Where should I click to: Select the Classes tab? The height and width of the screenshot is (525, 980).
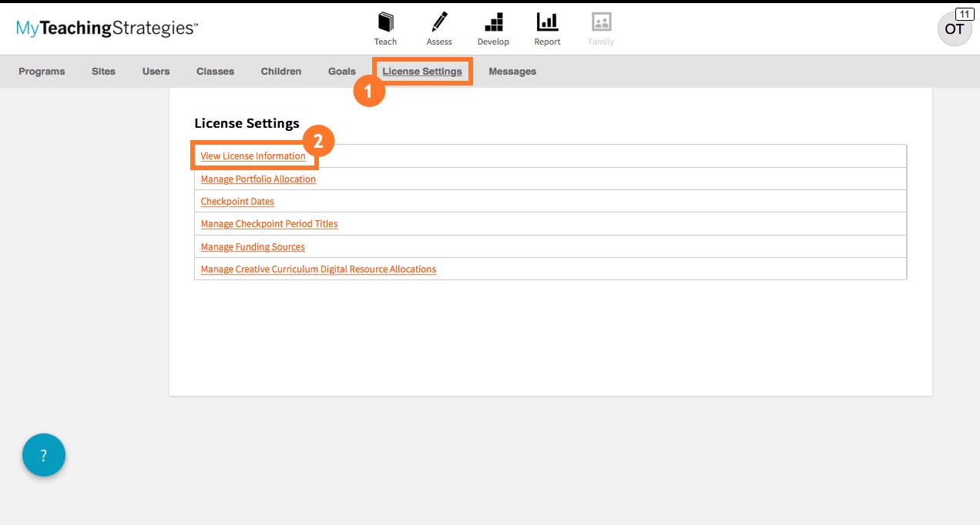tap(215, 72)
